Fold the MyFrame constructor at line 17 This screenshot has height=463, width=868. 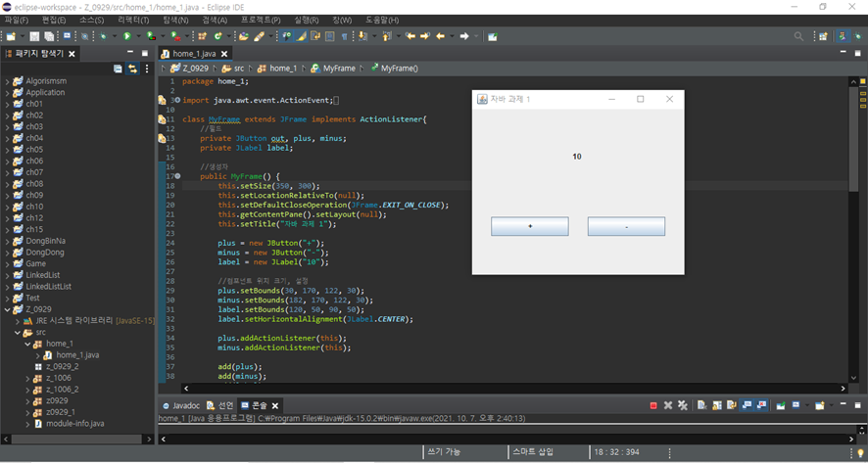177,176
